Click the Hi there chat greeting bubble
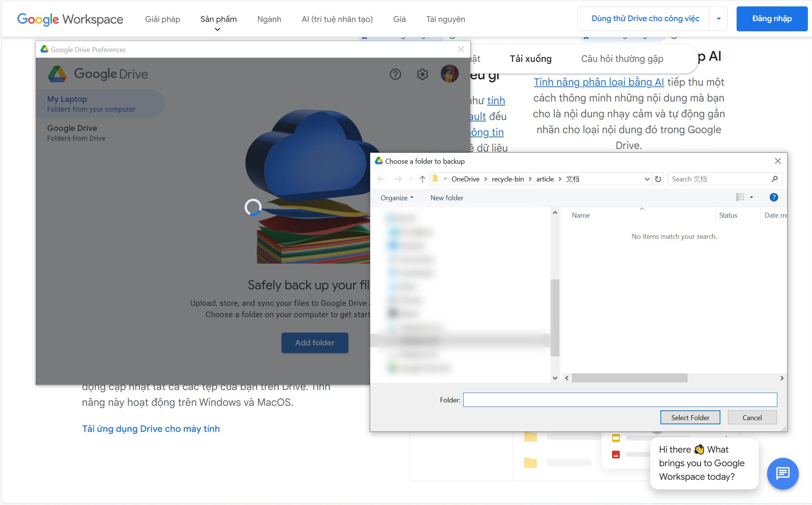 click(704, 463)
